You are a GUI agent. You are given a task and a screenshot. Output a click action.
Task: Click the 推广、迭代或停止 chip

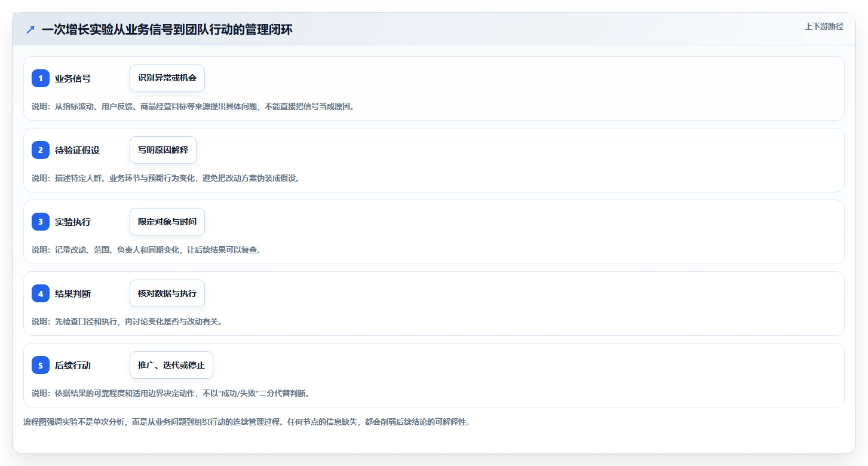[171, 365]
